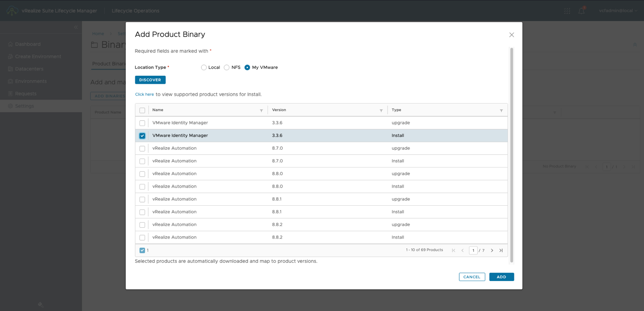Screen dimensions: 644x311
Task: Click the dialog vertical scrollbar
Action: coord(512,155)
